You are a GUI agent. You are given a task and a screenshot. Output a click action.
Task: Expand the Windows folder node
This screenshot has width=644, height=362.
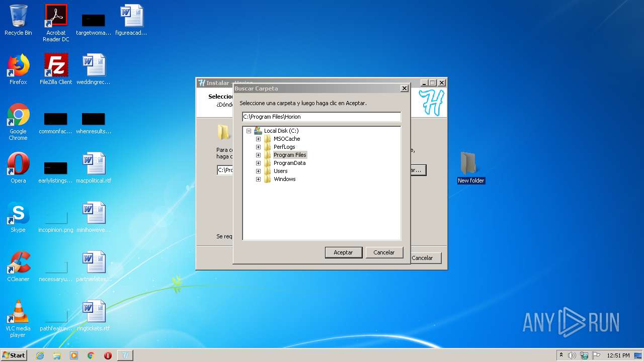(x=258, y=179)
